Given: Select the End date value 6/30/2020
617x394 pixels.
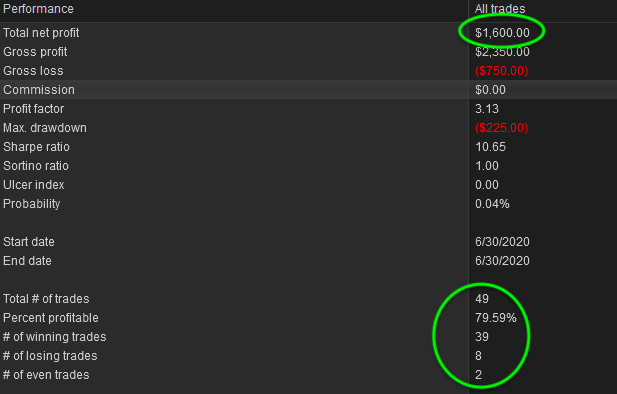Looking at the screenshot, I should [502, 261].
